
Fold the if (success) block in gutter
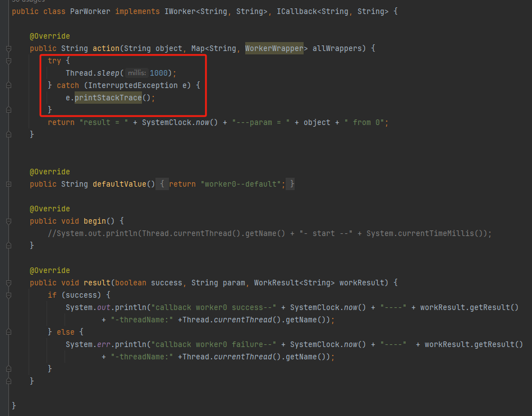point(9,295)
